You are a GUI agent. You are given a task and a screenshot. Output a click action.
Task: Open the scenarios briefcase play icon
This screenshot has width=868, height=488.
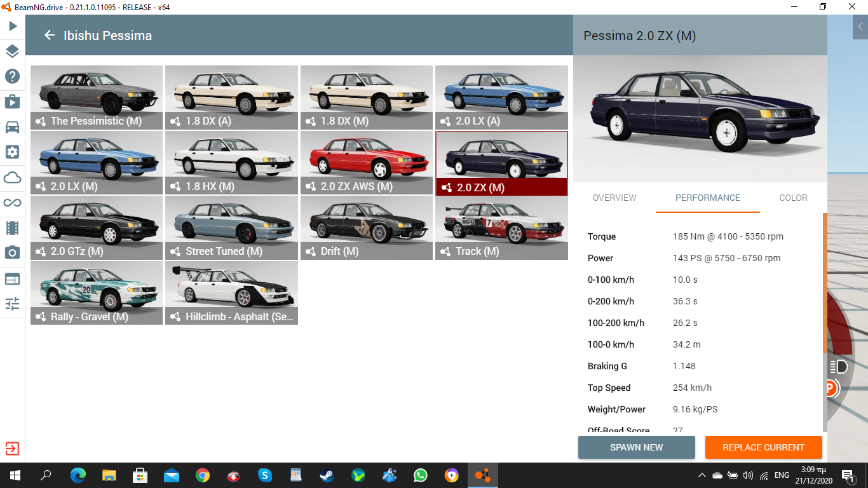click(13, 102)
